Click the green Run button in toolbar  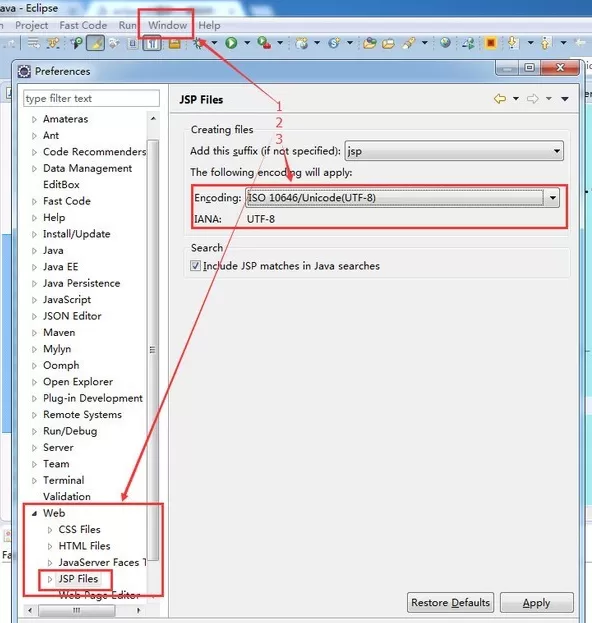(x=231, y=43)
